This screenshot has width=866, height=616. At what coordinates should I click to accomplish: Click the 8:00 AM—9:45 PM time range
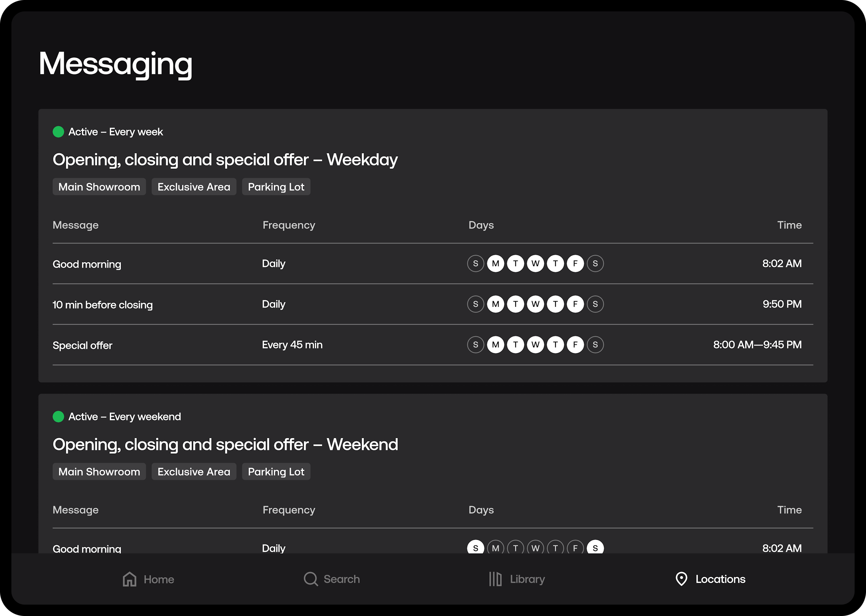coord(757,345)
